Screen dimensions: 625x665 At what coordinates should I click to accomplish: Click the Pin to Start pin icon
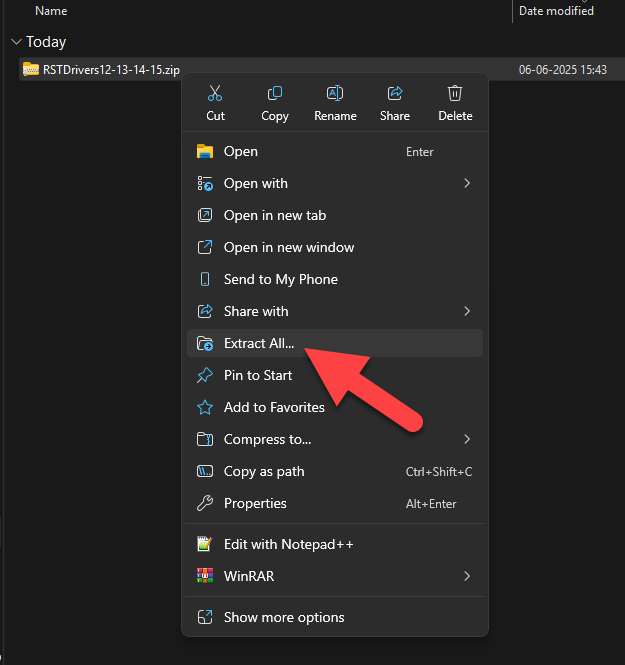(205, 375)
